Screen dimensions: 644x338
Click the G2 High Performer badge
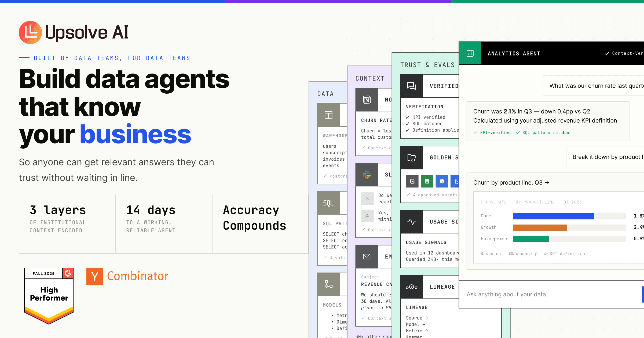point(49,296)
